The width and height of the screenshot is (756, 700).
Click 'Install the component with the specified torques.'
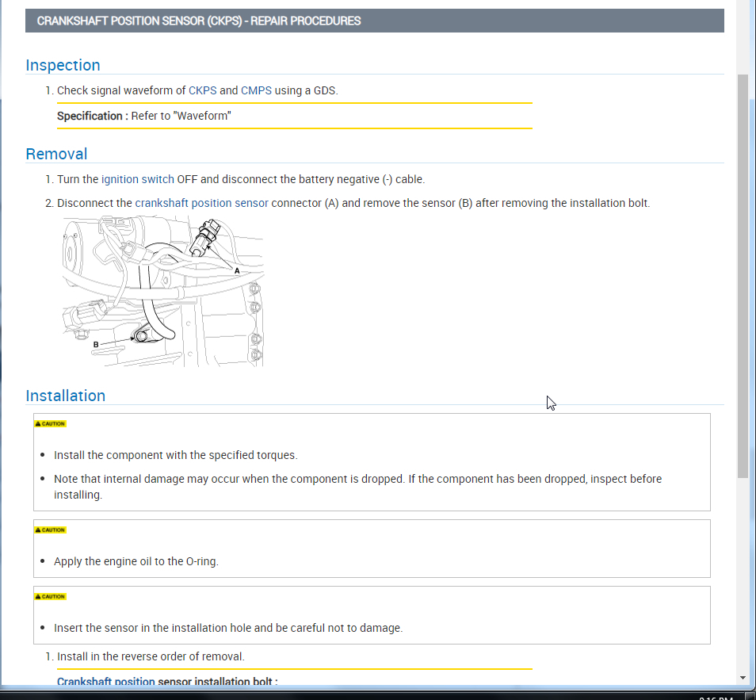tap(175, 455)
